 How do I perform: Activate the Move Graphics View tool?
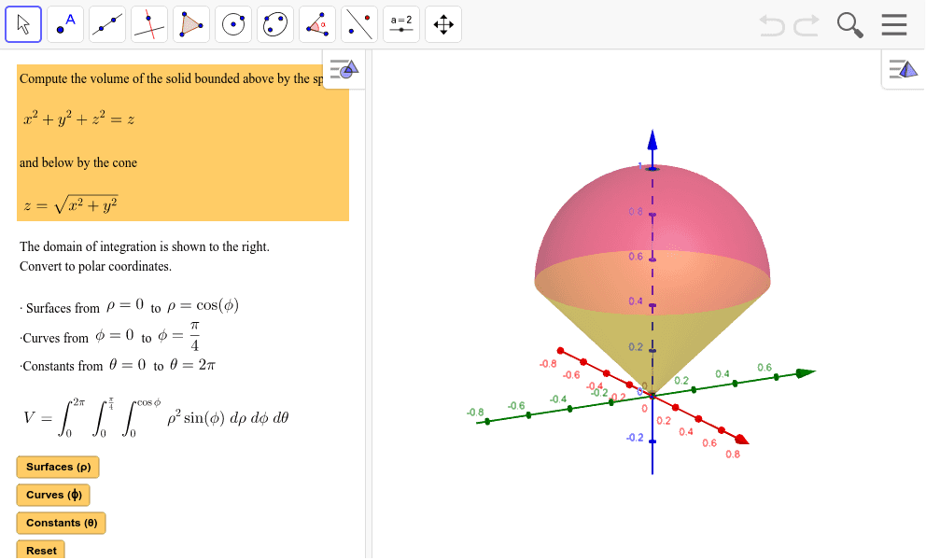point(443,24)
